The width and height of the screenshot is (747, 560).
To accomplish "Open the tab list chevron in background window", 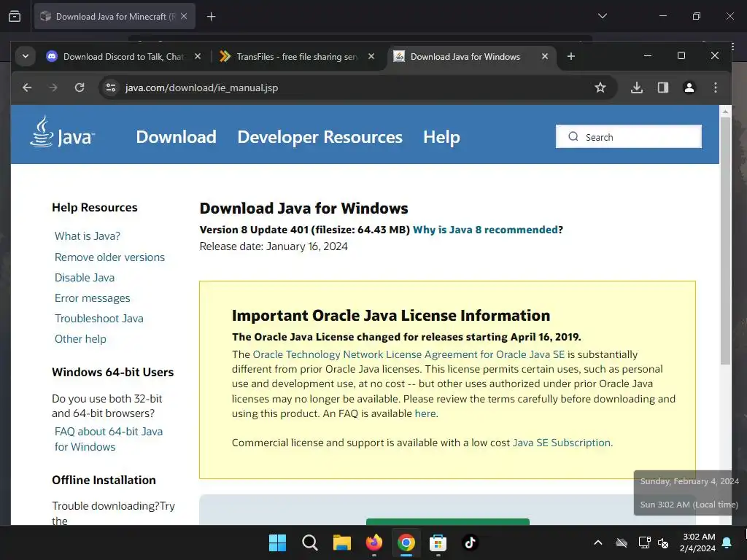I will [602, 16].
